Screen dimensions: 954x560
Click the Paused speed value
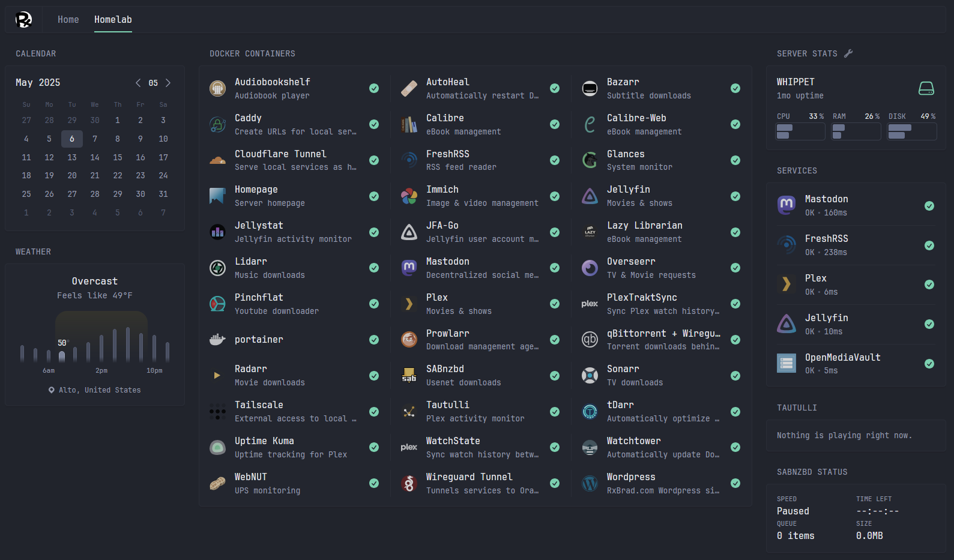[x=793, y=511]
